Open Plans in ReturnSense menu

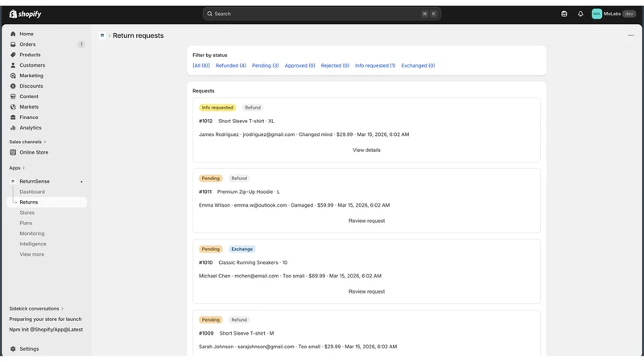(26, 224)
